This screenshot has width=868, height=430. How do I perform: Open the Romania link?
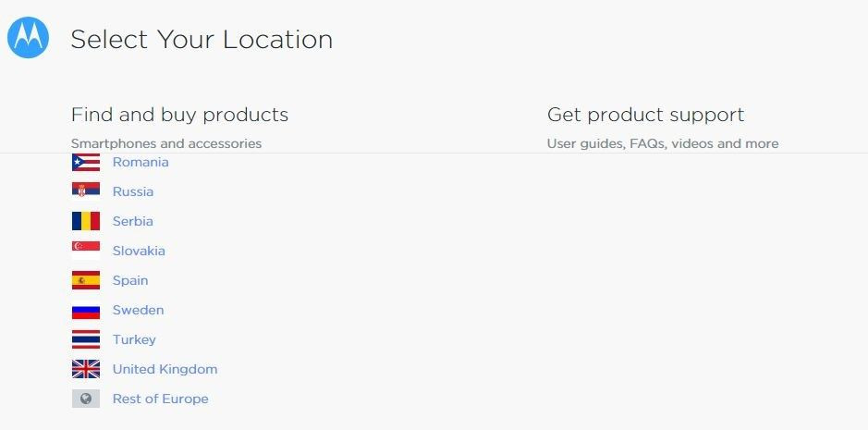pos(141,163)
